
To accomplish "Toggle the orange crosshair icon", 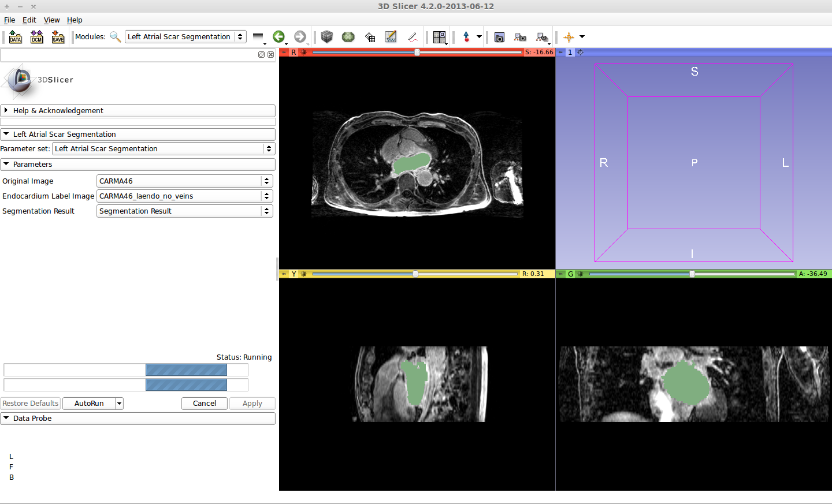I will coord(569,37).
